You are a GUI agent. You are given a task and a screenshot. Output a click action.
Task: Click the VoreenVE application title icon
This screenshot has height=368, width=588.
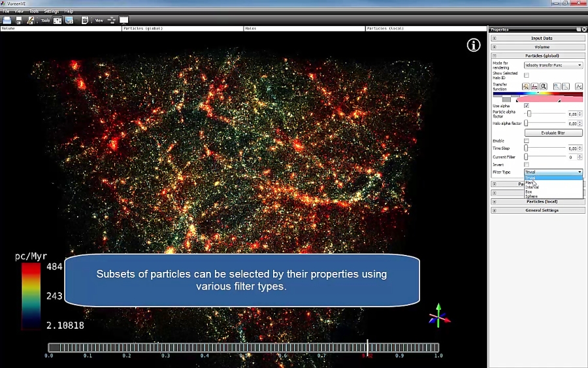[3, 3]
